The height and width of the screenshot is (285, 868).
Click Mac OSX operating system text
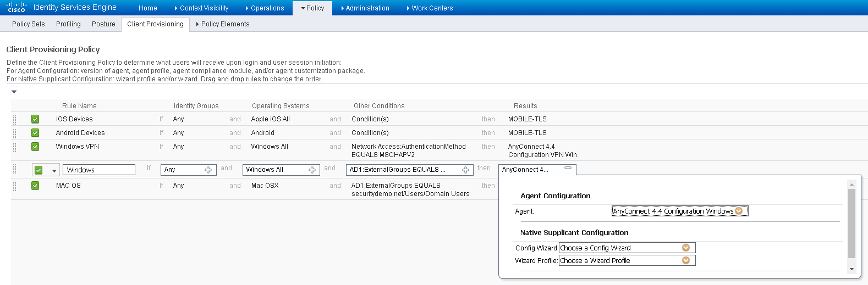265,186
